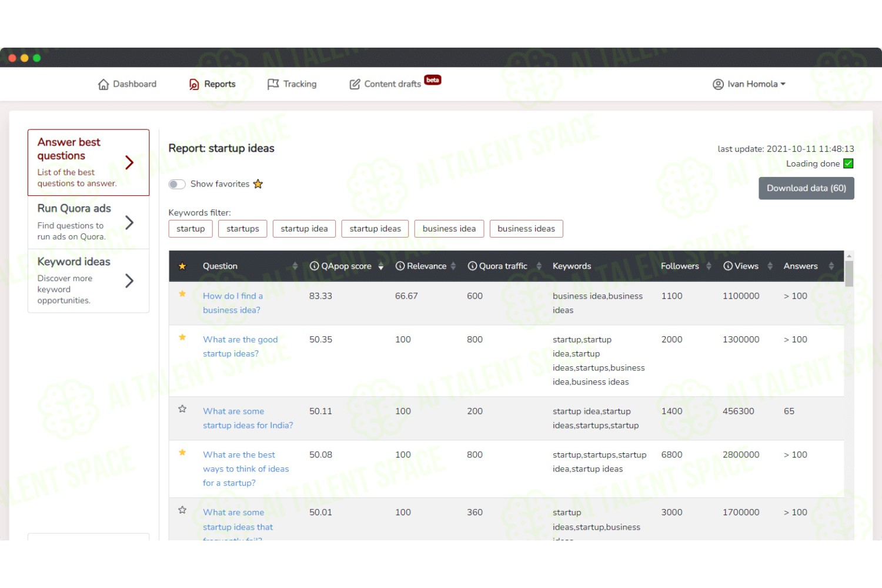
Task: Open 'best ways to think of ideas' link
Action: (x=246, y=469)
